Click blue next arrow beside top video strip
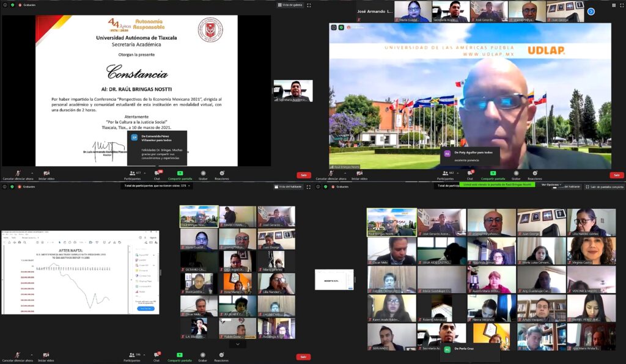Screen dimensions: 626x364 [591, 11]
